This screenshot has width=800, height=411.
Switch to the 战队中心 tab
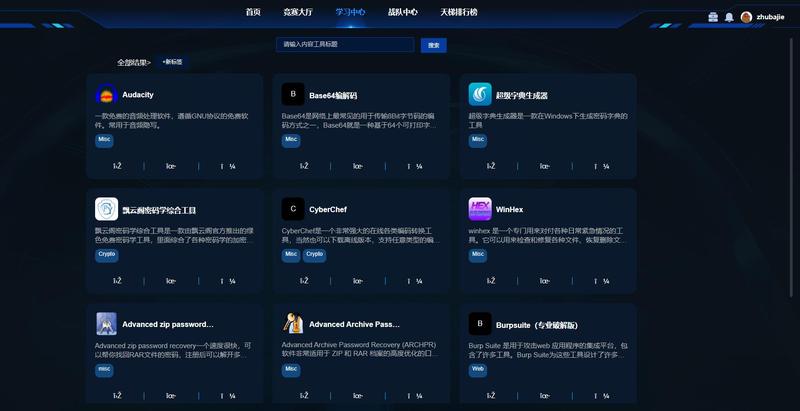(x=403, y=12)
